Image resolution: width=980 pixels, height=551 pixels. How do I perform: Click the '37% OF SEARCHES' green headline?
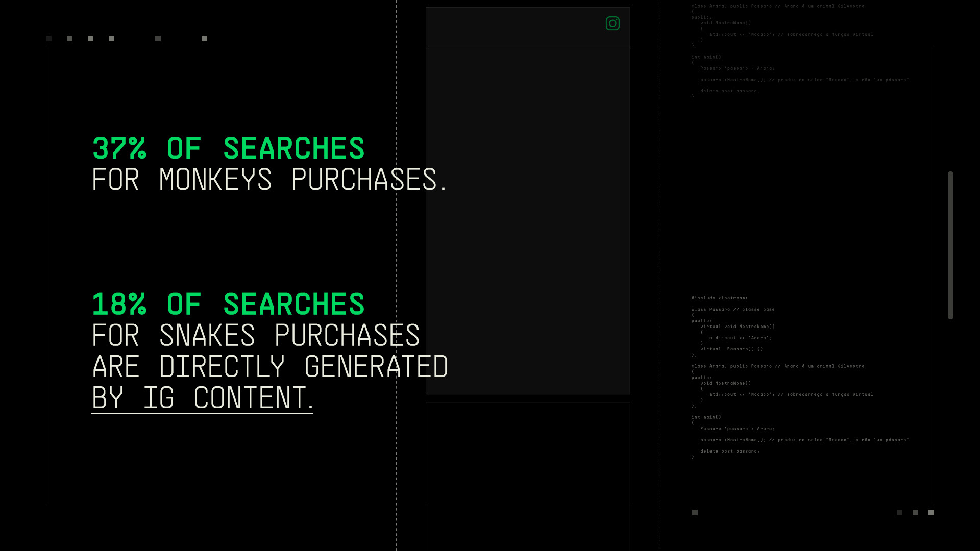pos(228,148)
